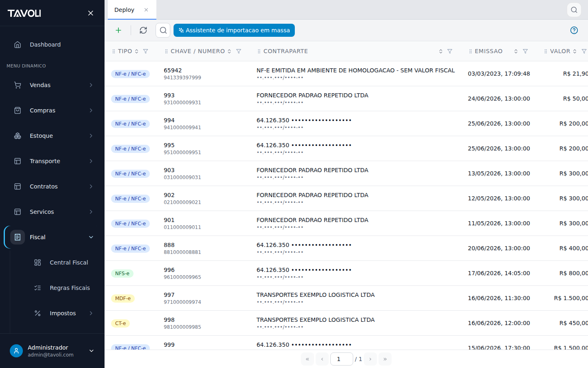Go to the previous page
Image resolution: width=588 pixels, height=368 pixels.
pos(322,359)
